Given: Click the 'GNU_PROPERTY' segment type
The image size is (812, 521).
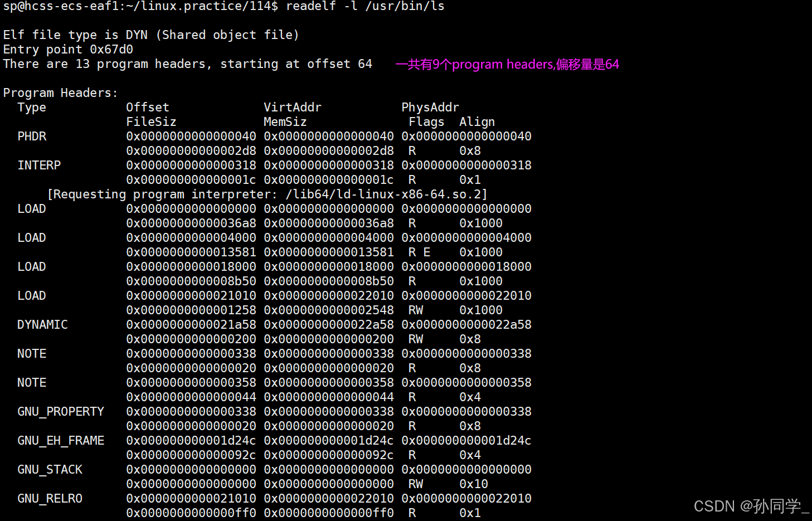Looking at the screenshot, I should click(x=61, y=412).
